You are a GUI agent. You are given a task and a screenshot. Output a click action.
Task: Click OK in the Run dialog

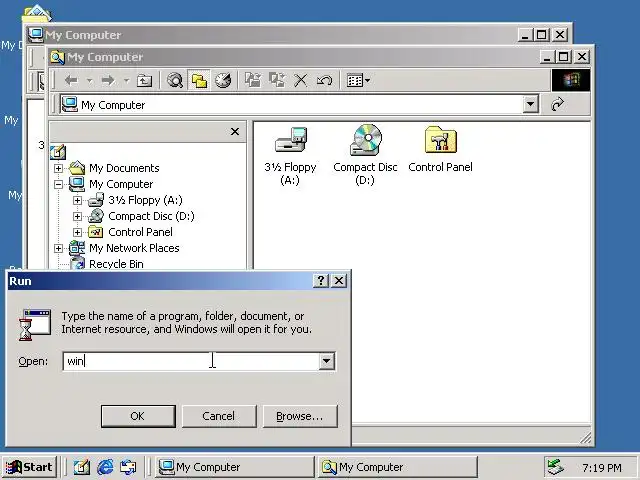(138, 416)
